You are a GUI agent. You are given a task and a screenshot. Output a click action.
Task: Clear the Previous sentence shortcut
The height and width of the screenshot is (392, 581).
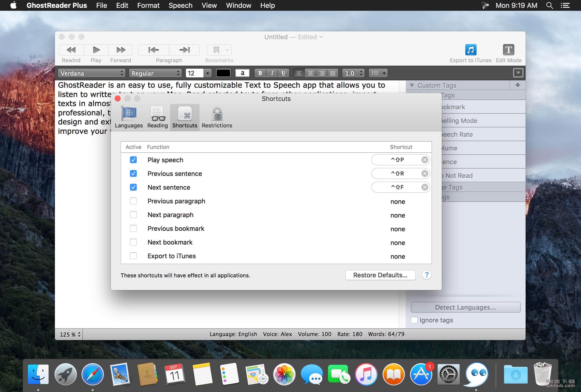425,173
